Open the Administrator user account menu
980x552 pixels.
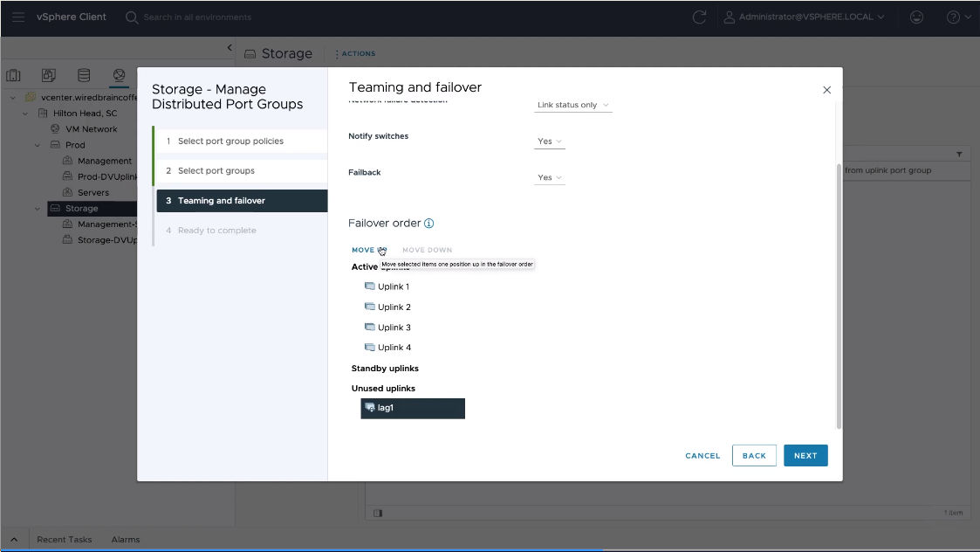pyautogui.click(x=804, y=17)
